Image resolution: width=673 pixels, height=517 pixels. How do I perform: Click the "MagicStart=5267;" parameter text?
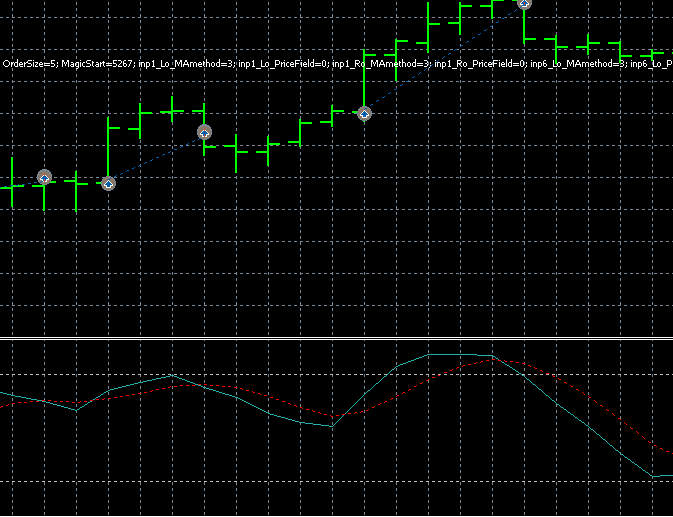click(99, 64)
